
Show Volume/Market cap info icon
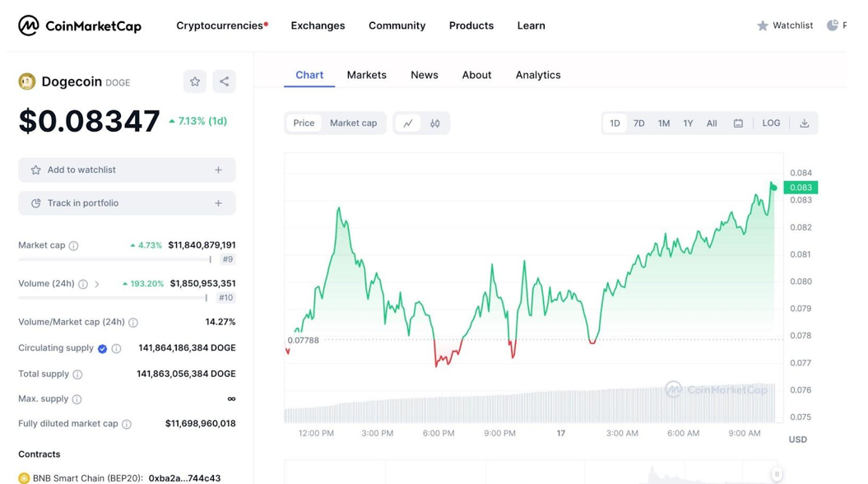point(133,323)
